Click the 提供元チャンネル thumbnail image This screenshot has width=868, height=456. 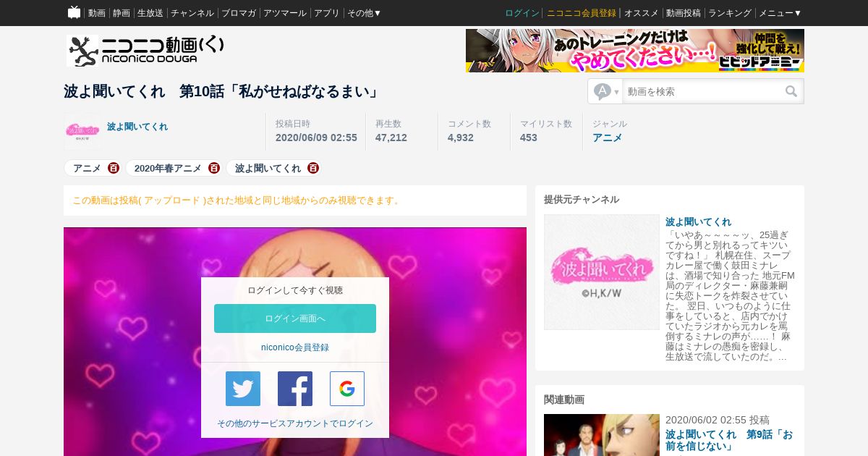pos(602,272)
